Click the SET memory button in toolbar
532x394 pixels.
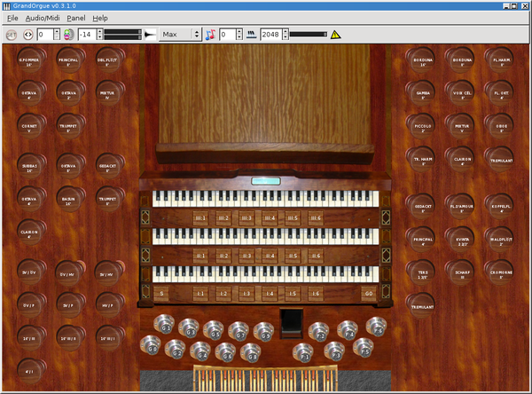coord(12,35)
